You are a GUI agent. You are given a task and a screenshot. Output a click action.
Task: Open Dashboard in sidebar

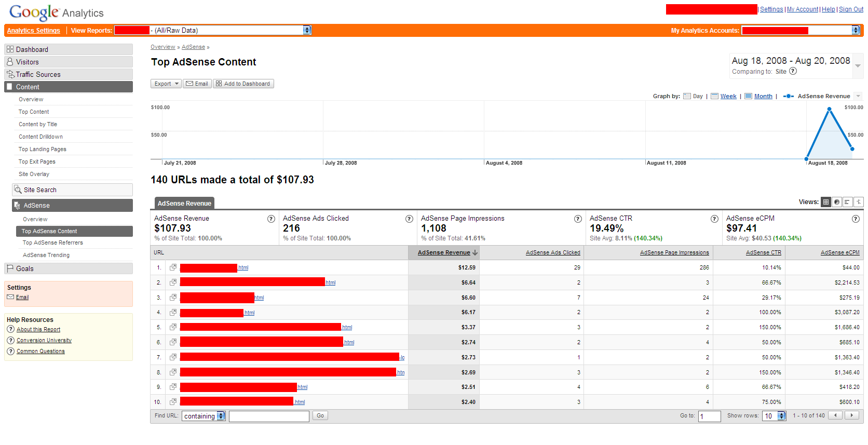pos(69,49)
